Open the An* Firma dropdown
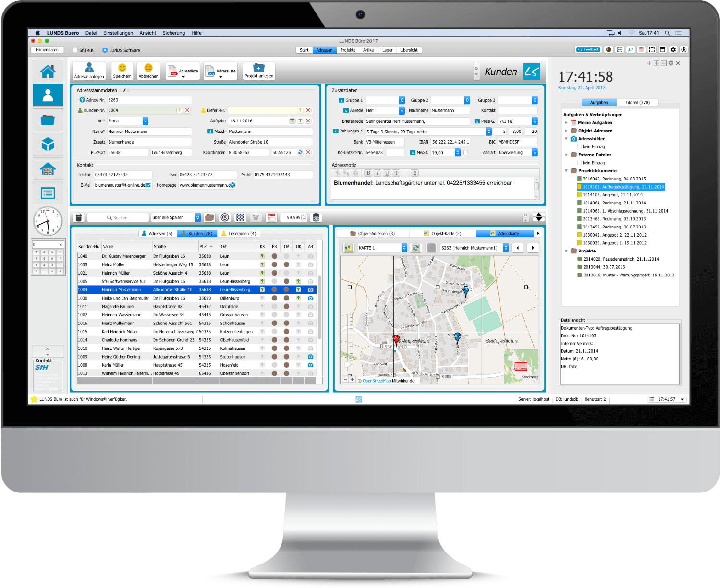720x588 pixels. [x=146, y=121]
